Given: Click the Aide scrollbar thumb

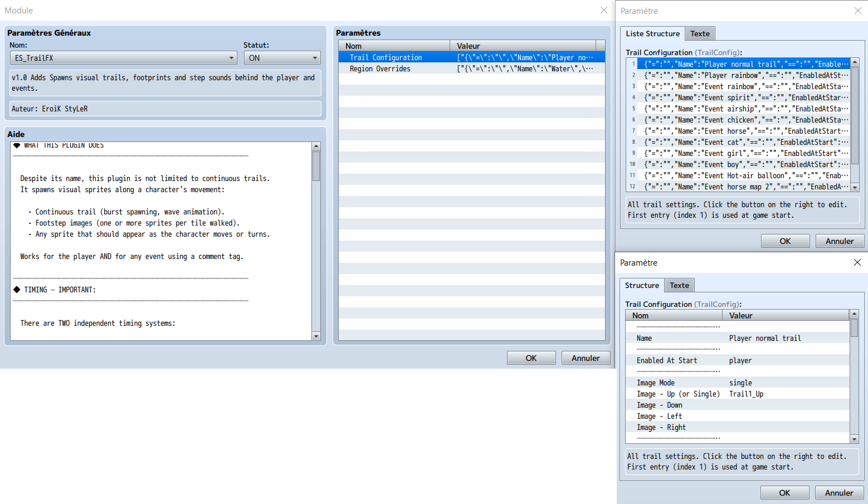Looking at the screenshot, I should [316, 166].
